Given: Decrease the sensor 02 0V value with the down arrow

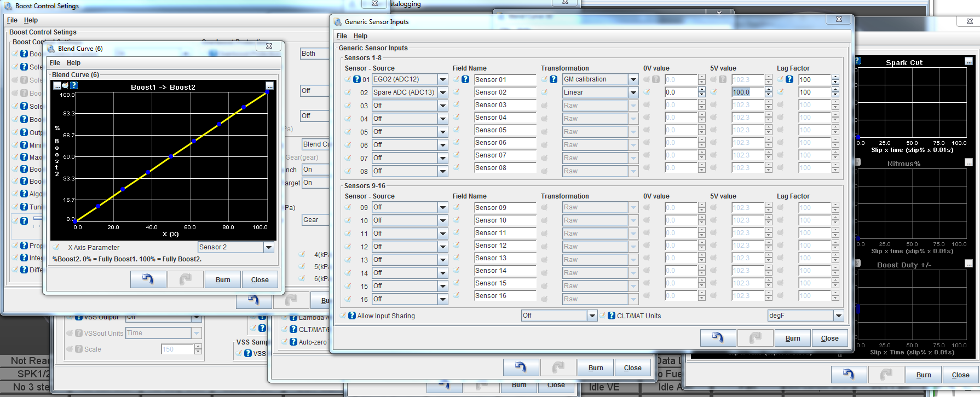Looking at the screenshot, I should click(x=702, y=95).
